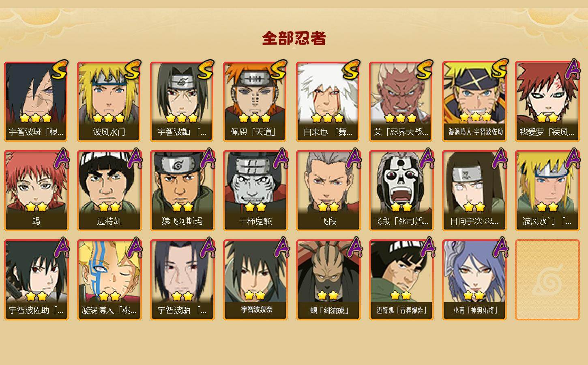Viewport: 588px width, 365px height.
Task: Select the 波风水门 S-rank ninja card
Action: pyautogui.click(x=109, y=101)
